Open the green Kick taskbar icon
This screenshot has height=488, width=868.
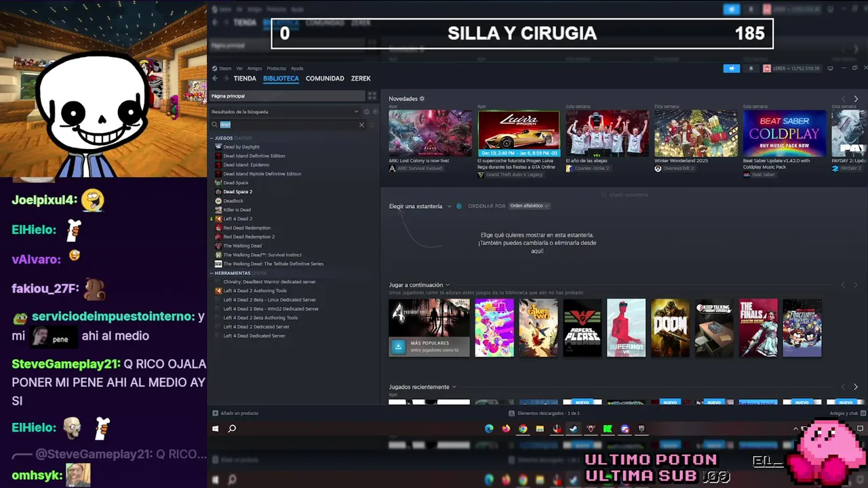click(x=608, y=429)
